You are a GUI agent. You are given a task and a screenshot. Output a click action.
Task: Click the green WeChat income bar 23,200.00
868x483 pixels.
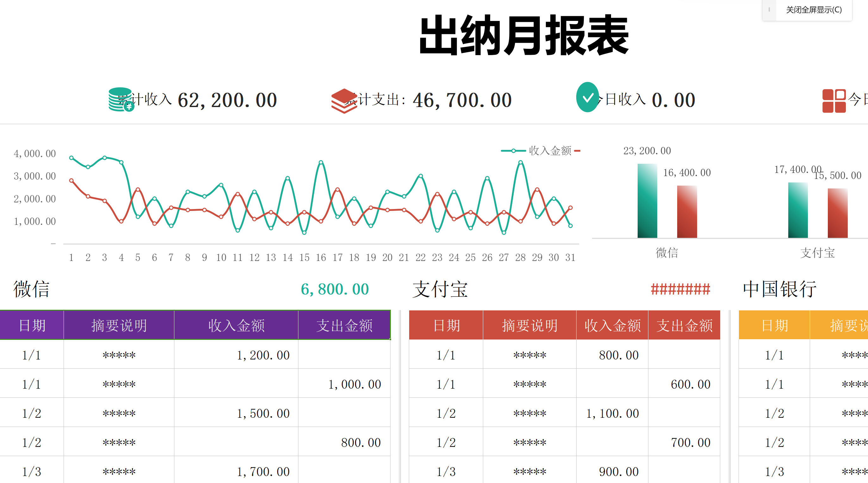click(647, 201)
